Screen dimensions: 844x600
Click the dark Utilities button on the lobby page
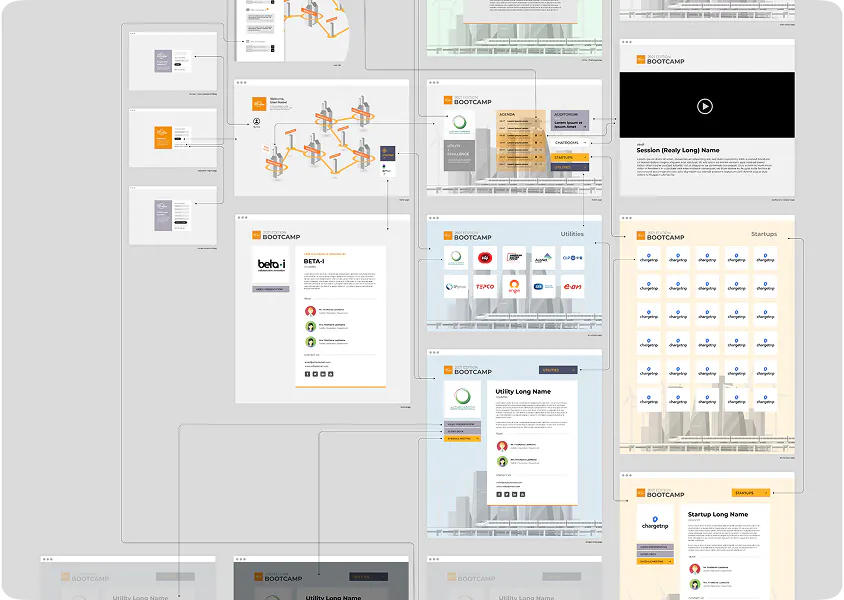click(569, 167)
